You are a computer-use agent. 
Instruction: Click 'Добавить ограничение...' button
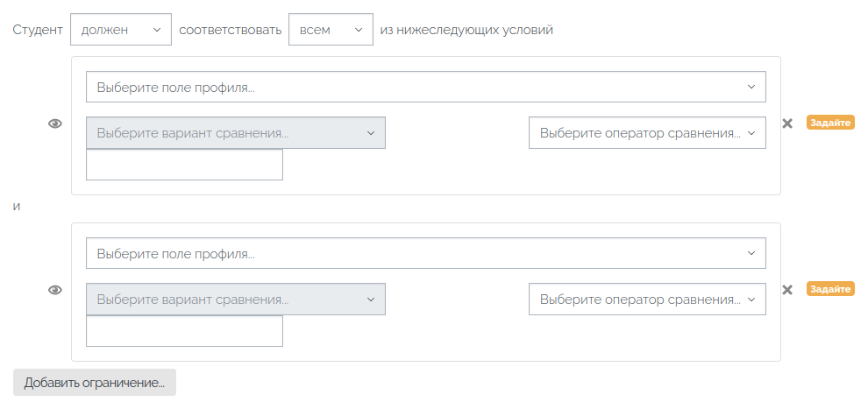(x=95, y=383)
